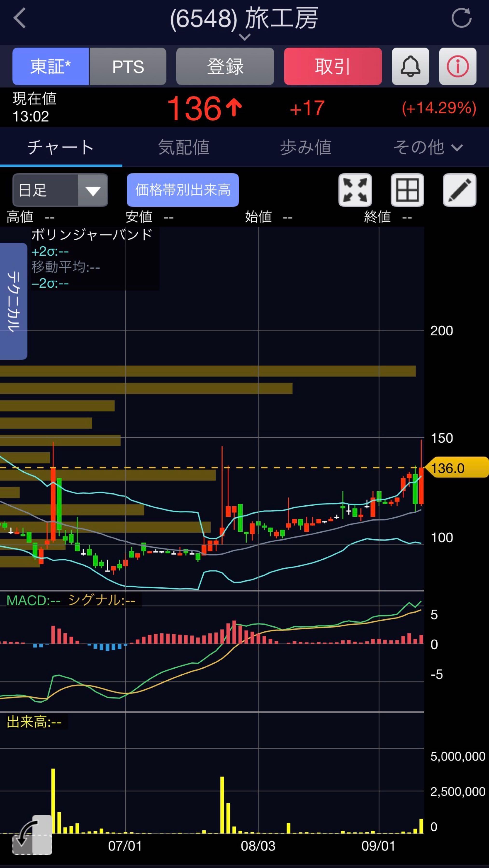Refresh the stock data
Screen dimensions: 489x868
461,18
